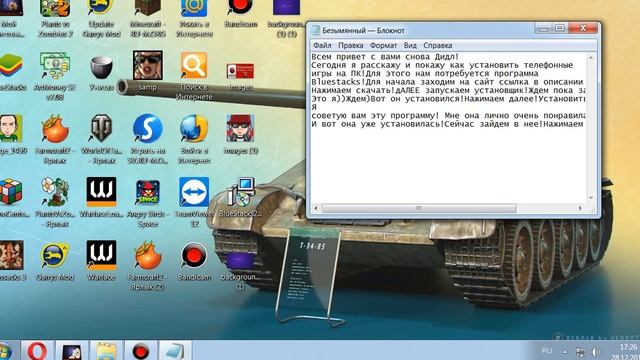
Task: Open Opera from the taskbar
Action: click(x=37, y=351)
